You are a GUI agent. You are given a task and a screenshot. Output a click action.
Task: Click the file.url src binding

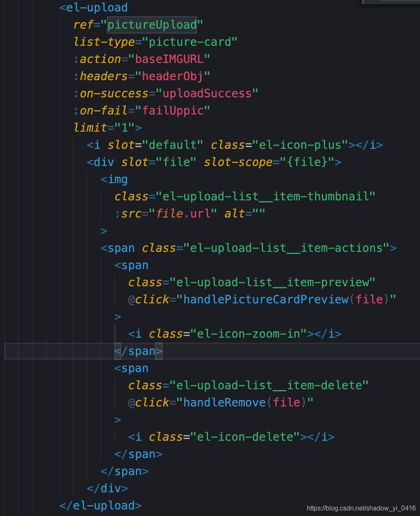point(183,214)
